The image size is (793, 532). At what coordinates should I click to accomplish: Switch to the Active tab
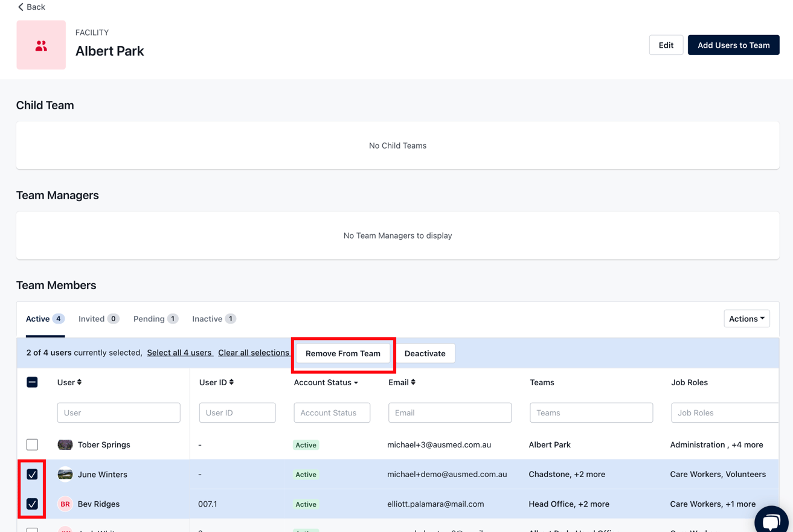tap(45, 319)
